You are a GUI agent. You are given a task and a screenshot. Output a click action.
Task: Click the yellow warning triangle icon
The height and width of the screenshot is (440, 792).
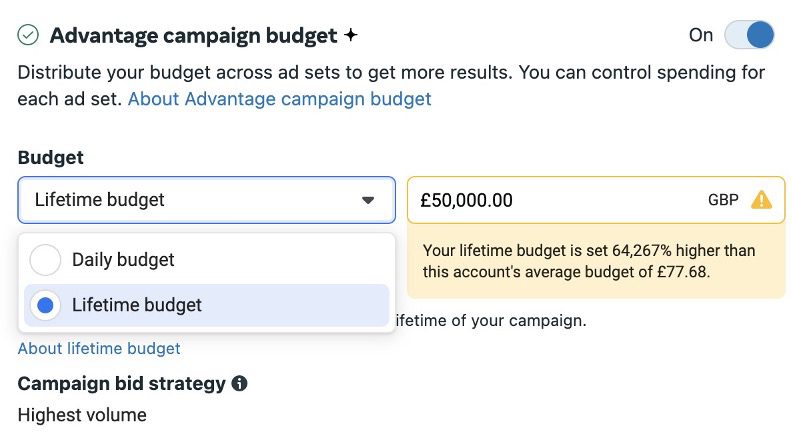(761, 200)
